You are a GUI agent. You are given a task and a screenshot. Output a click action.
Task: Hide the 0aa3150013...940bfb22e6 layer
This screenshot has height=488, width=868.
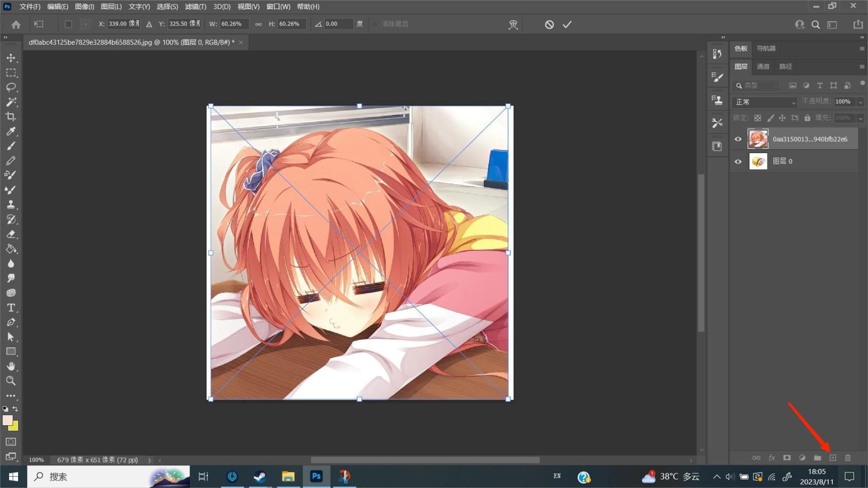coord(738,139)
